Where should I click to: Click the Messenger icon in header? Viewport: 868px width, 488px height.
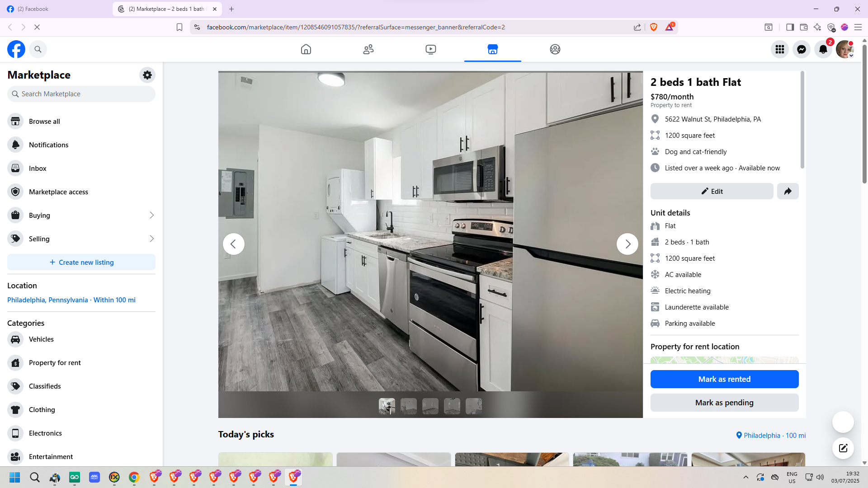coord(802,49)
